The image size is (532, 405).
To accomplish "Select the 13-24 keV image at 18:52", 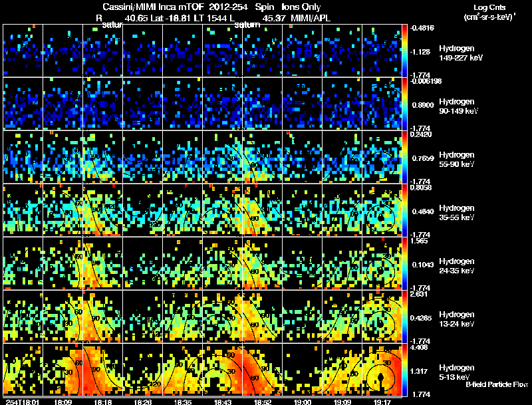I will (x=262, y=317).
